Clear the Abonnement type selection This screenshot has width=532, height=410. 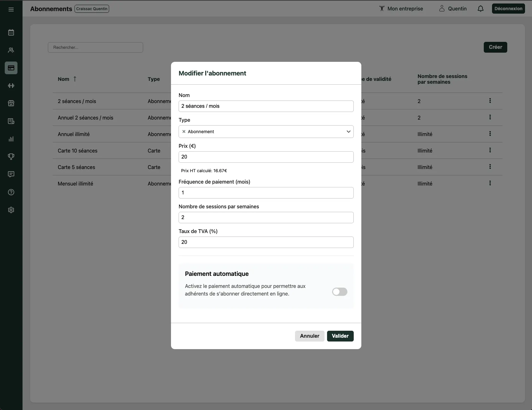point(184,132)
